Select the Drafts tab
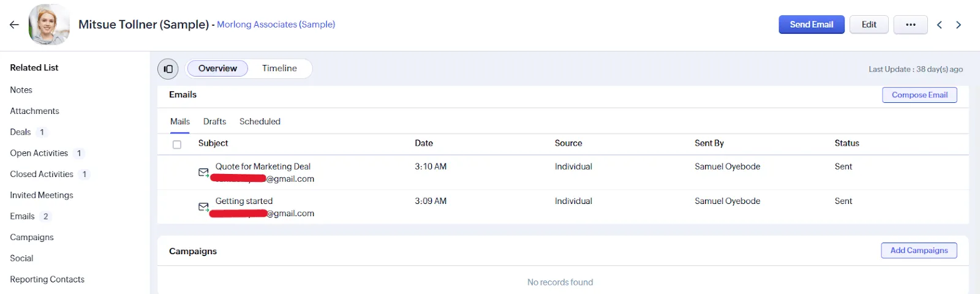Viewport: 980px width, 294px height. [x=214, y=121]
